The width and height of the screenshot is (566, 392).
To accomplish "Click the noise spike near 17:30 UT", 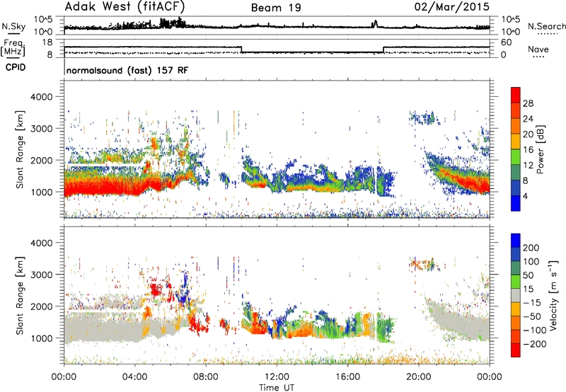I will pos(375,24).
